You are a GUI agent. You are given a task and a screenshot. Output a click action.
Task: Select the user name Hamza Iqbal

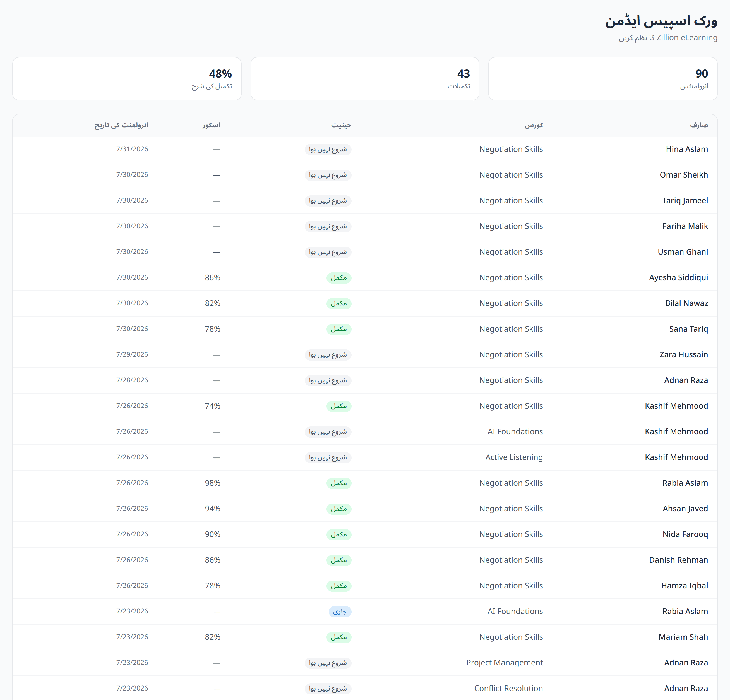pos(685,586)
